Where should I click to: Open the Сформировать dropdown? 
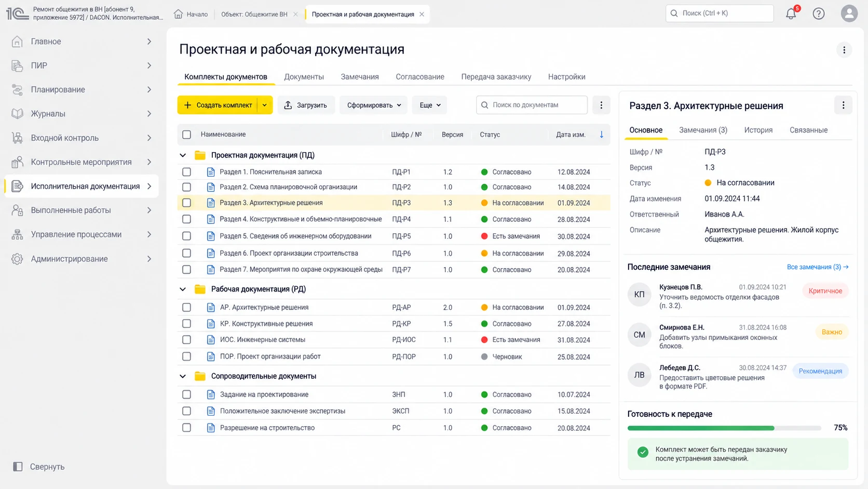374,105
